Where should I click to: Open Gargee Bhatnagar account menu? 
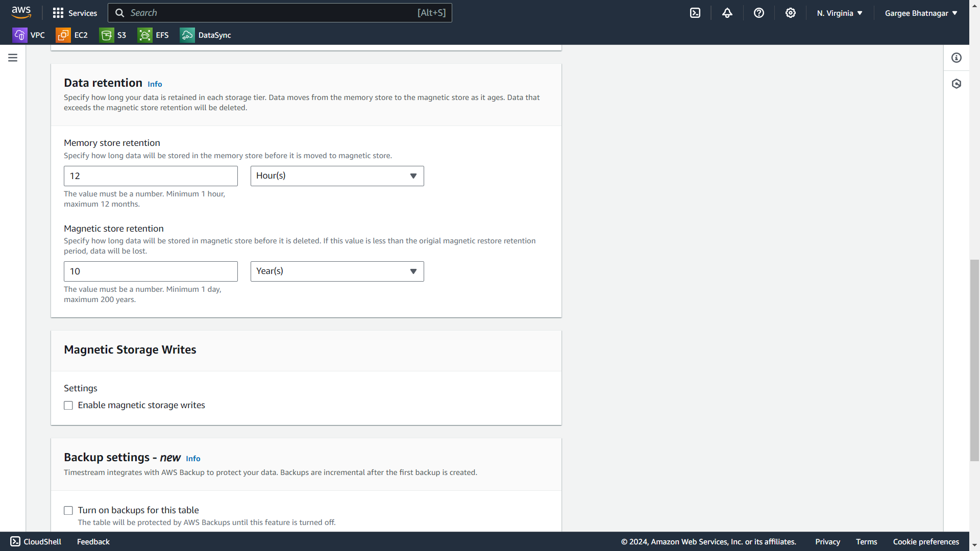pos(920,13)
